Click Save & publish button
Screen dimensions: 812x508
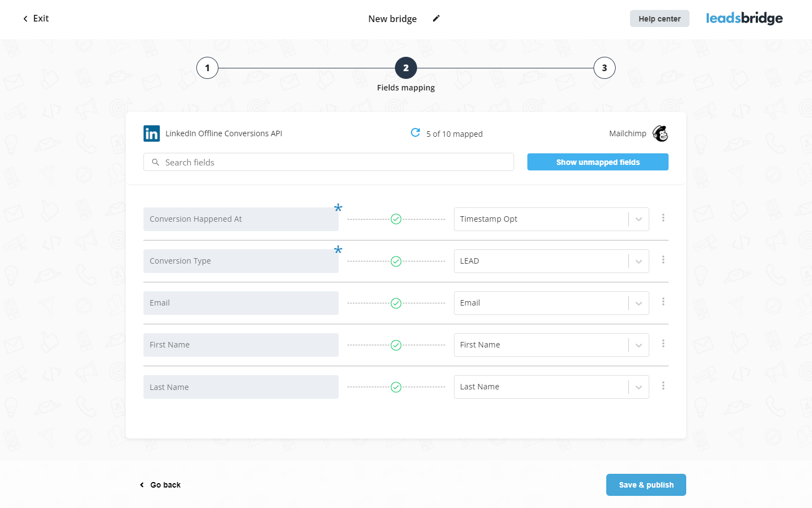[x=646, y=485]
